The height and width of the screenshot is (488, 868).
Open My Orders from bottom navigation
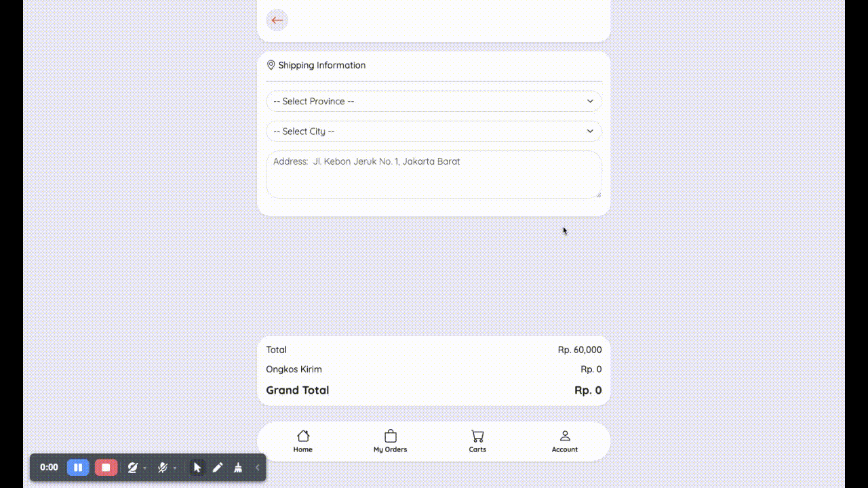[x=390, y=441]
